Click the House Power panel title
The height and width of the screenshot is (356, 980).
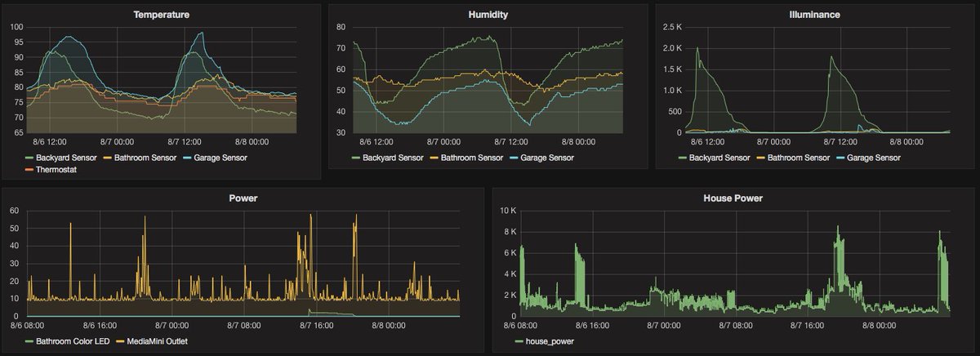tap(732, 197)
